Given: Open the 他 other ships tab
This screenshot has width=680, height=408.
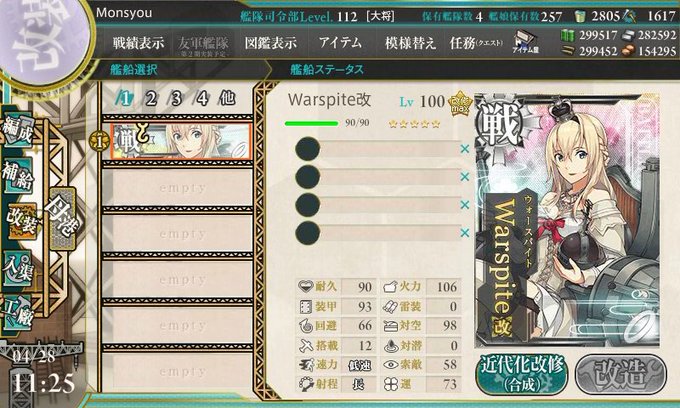Looking at the screenshot, I should (227, 98).
